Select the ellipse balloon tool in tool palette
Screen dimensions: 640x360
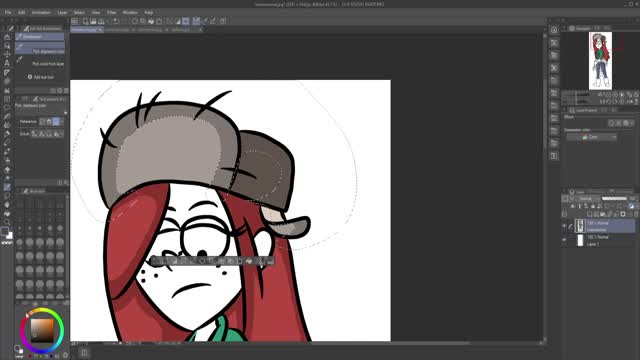pyautogui.click(x=7, y=108)
